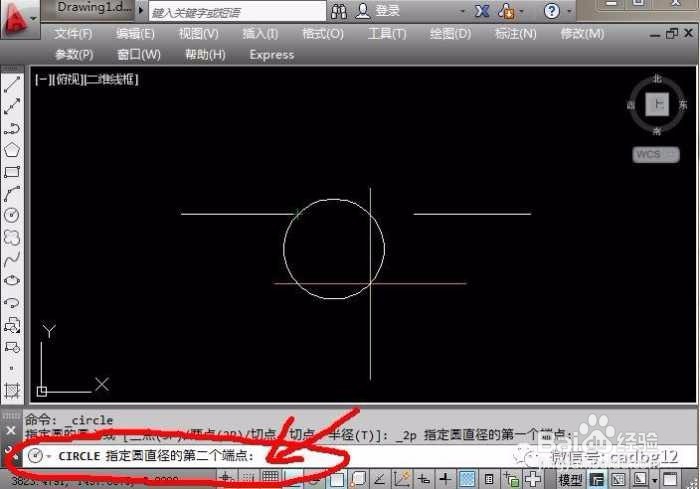
Task: Open the 工具(T) menu
Action: [387, 33]
